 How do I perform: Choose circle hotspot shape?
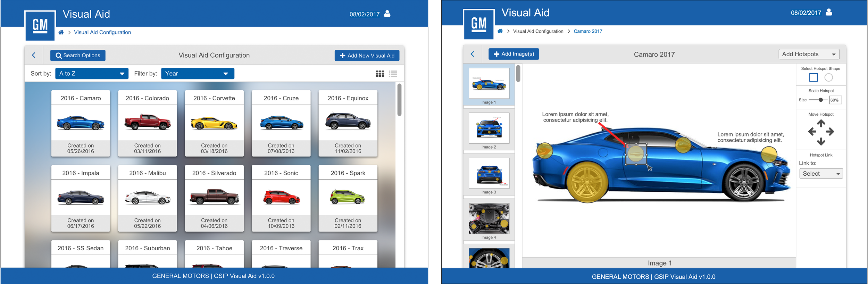point(828,77)
